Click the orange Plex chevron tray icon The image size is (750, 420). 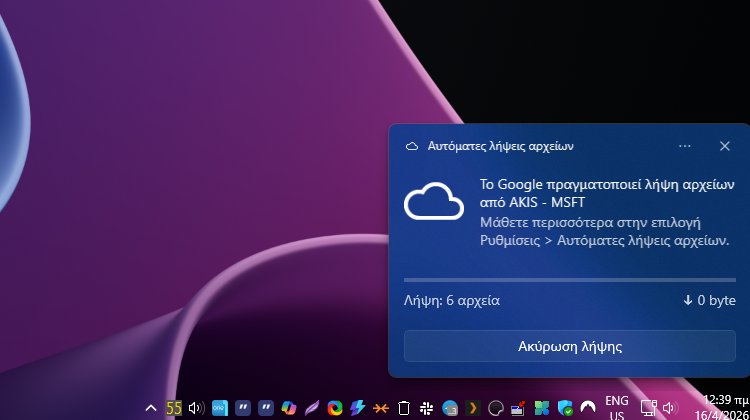473,408
